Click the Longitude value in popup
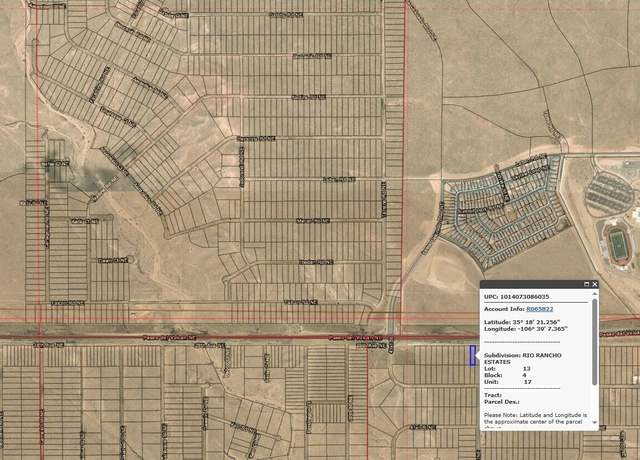 point(541,329)
